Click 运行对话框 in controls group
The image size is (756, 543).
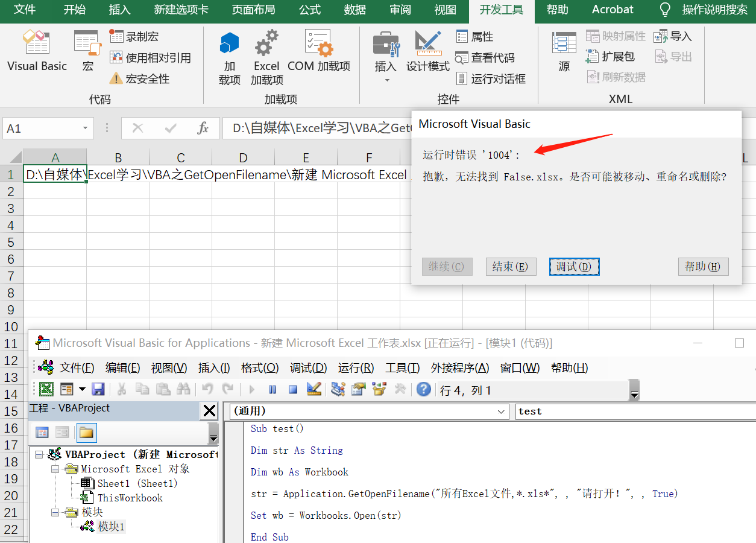[491, 78]
